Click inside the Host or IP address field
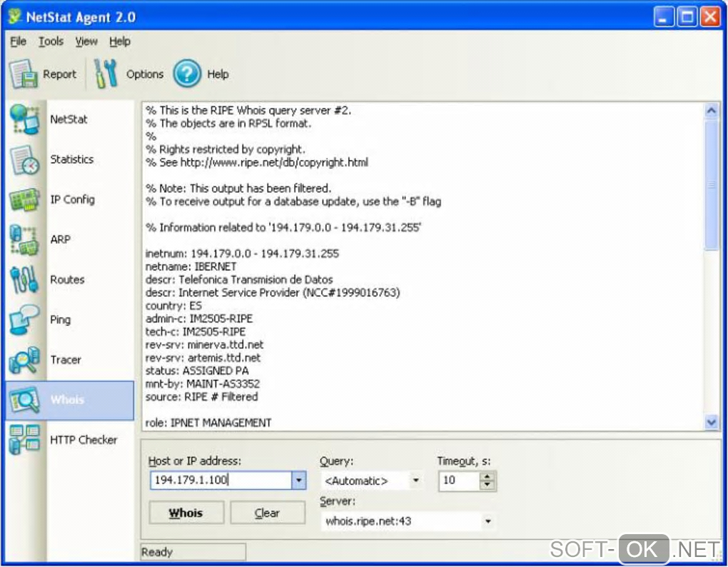Image resolution: width=728 pixels, height=567 pixels. click(221, 480)
